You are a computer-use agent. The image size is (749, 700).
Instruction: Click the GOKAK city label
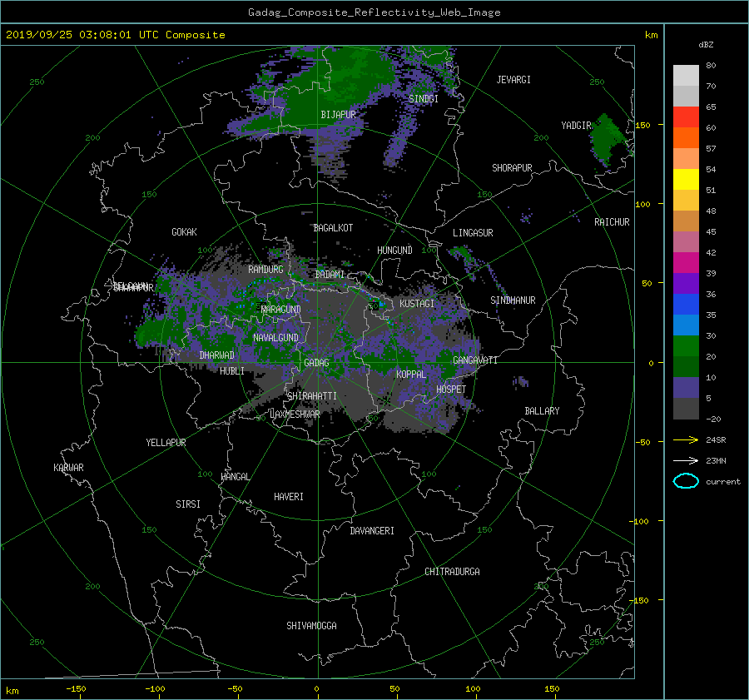point(184,232)
